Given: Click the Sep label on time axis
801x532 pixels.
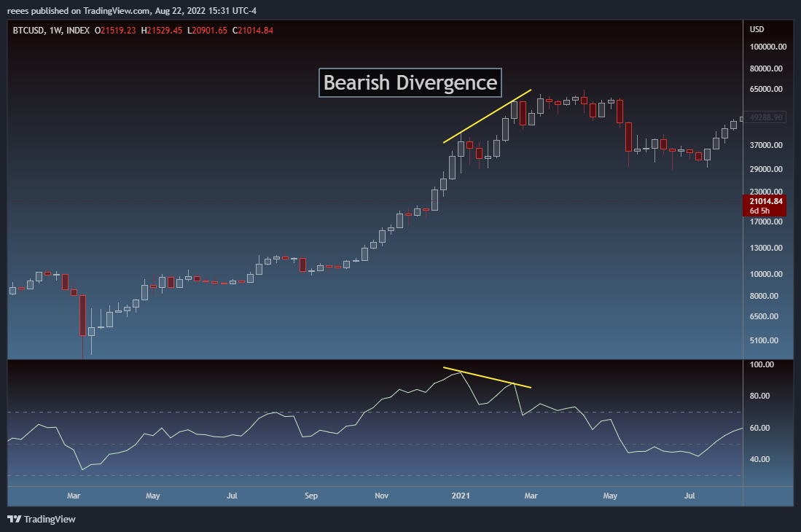Looking at the screenshot, I should click(311, 496).
